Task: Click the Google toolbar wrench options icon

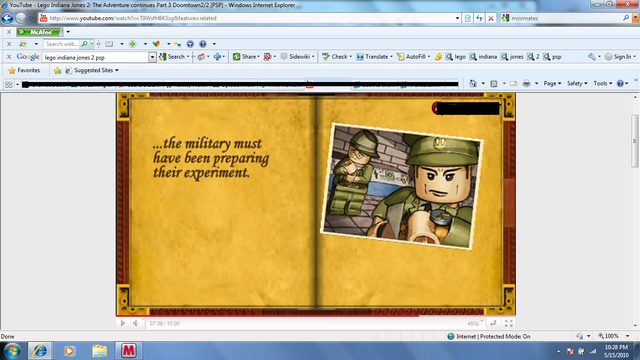Action: click(592, 57)
